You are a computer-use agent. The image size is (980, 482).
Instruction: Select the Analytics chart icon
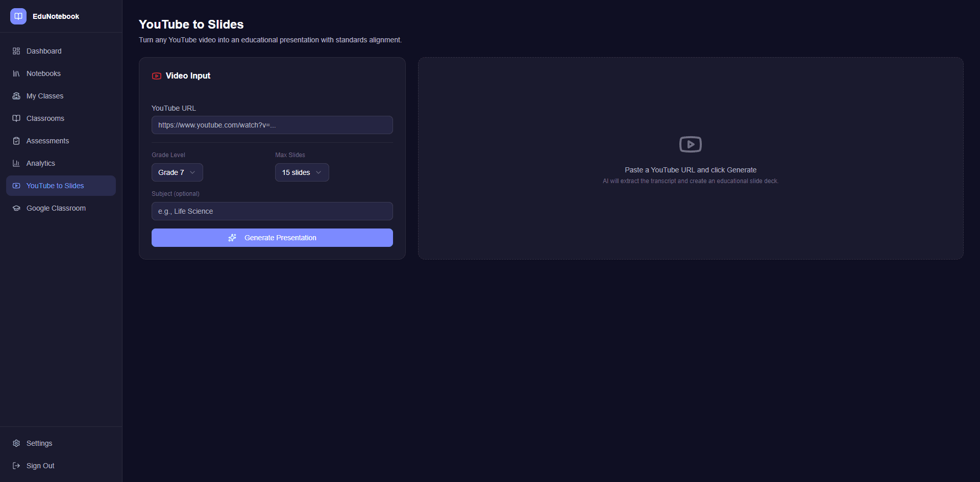click(x=16, y=163)
